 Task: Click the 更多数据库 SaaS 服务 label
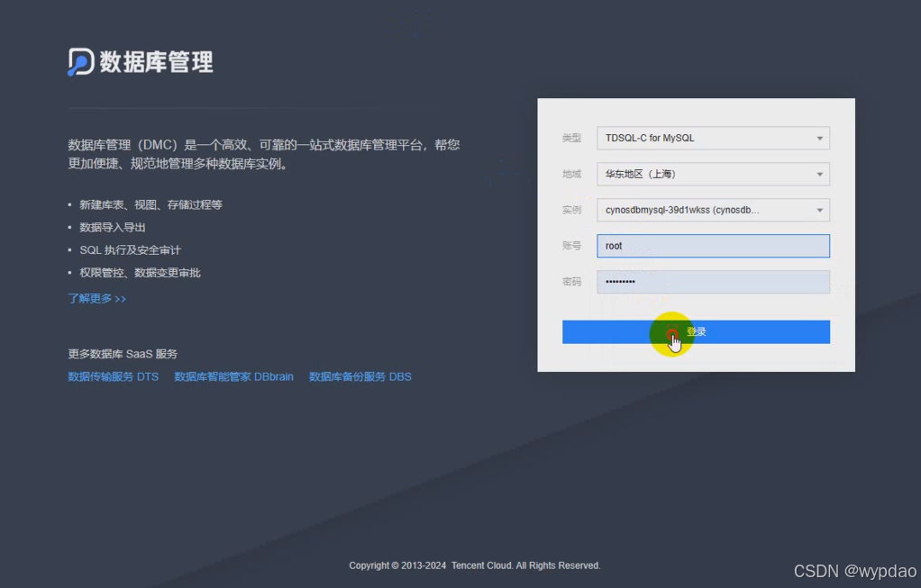pos(123,354)
